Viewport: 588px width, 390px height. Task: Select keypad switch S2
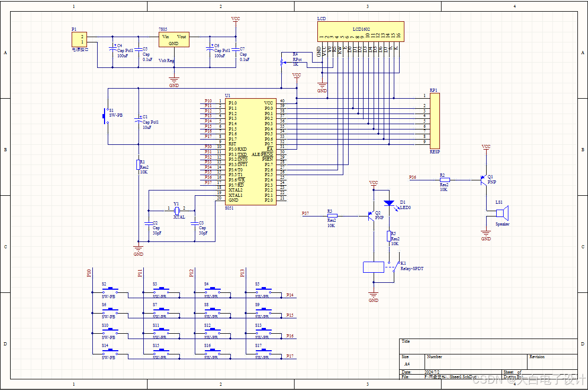[x=110, y=290]
